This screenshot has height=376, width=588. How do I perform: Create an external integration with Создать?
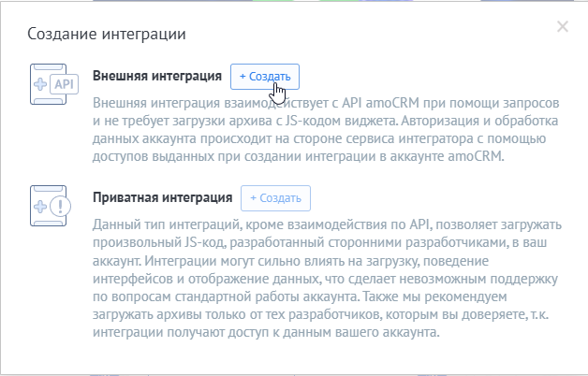[x=265, y=76]
